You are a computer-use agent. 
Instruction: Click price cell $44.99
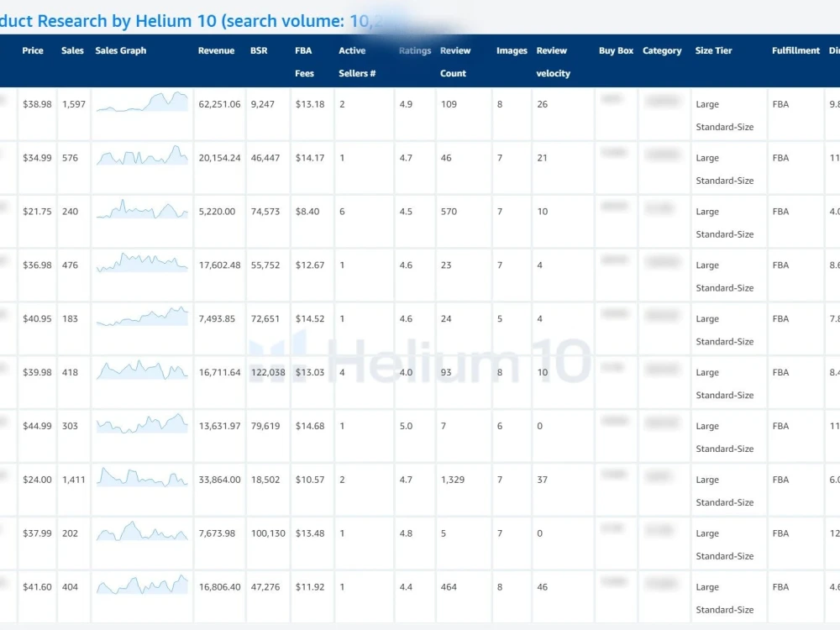(x=37, y=425)
